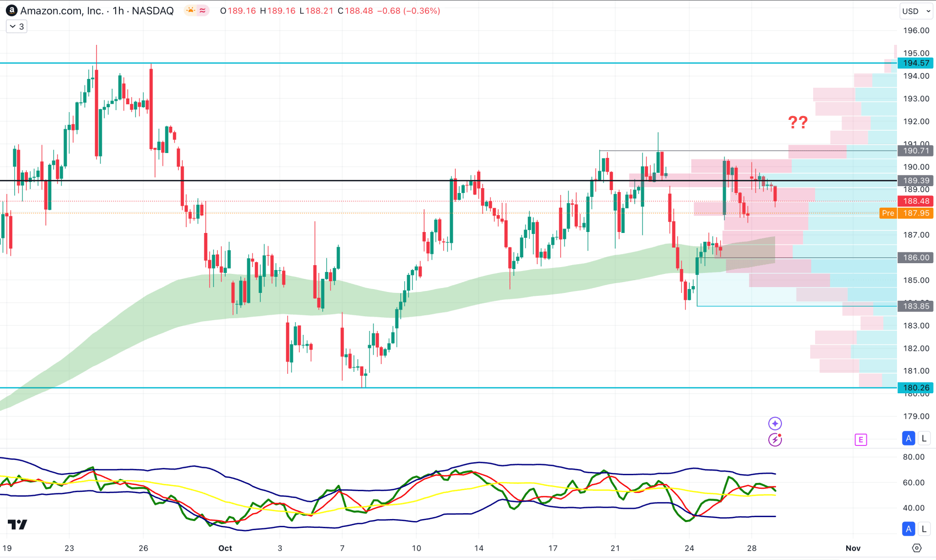Screen dimensions: 936x560
Task: Select the red '??' text annotation
Action: (798, 122)
